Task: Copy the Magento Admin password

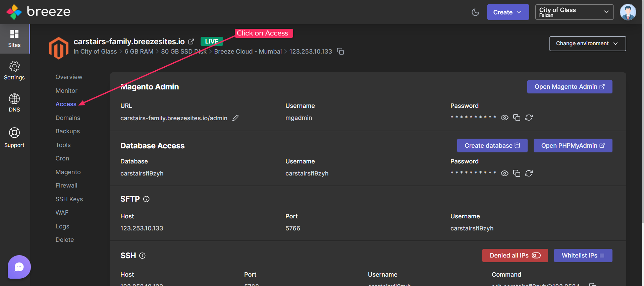Action: click(x=517, y=118)
